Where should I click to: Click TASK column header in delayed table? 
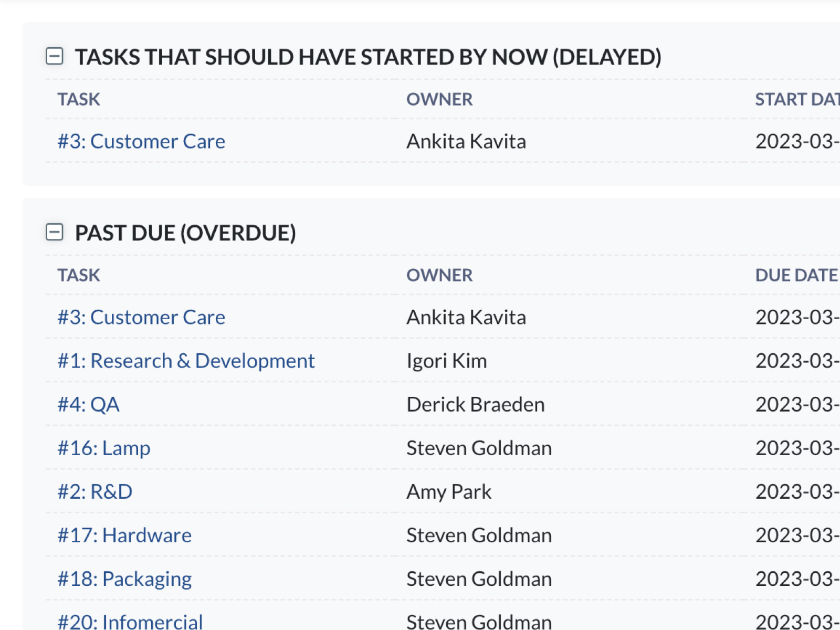pyautogui.click(x=79, y=99)
